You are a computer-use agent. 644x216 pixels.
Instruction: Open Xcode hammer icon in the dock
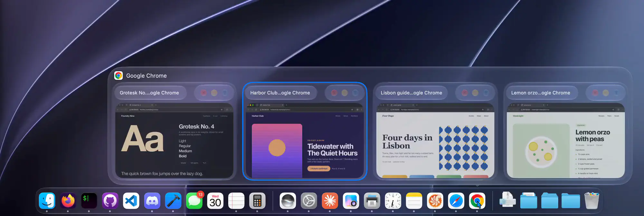(x=173, y=201)
